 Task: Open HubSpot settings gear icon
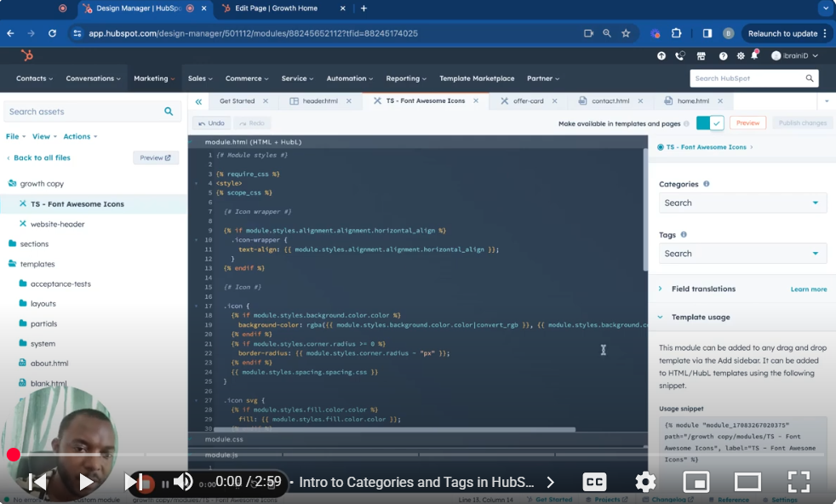pos(741,55)
